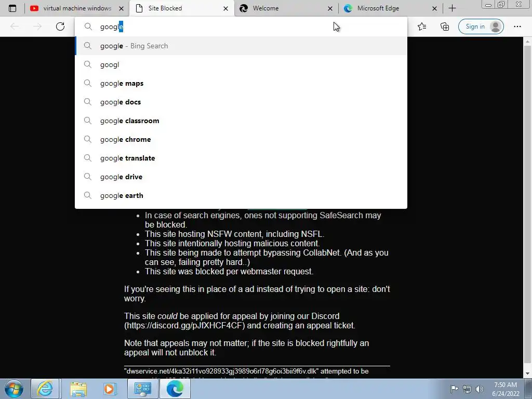Open the Favorites star icon

(422, 26)
